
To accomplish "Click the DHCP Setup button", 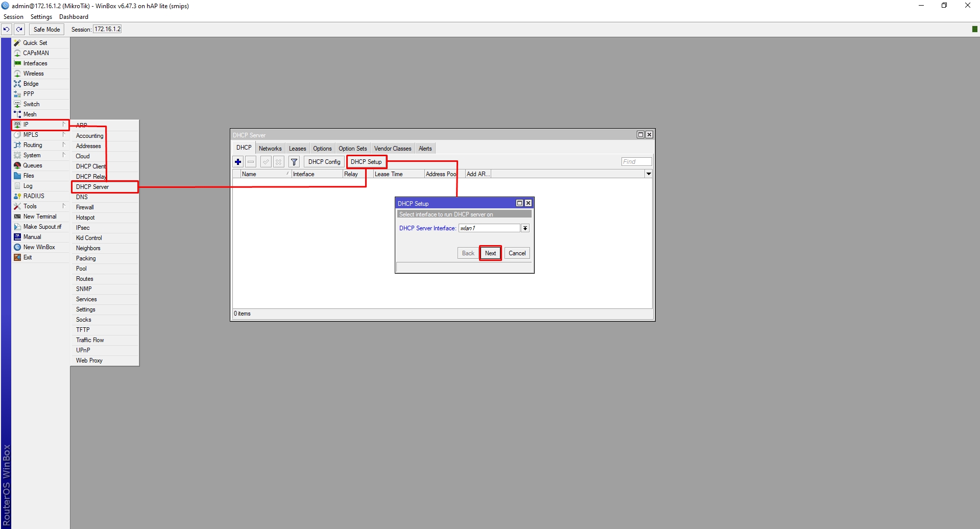I will tap(366, 162).
